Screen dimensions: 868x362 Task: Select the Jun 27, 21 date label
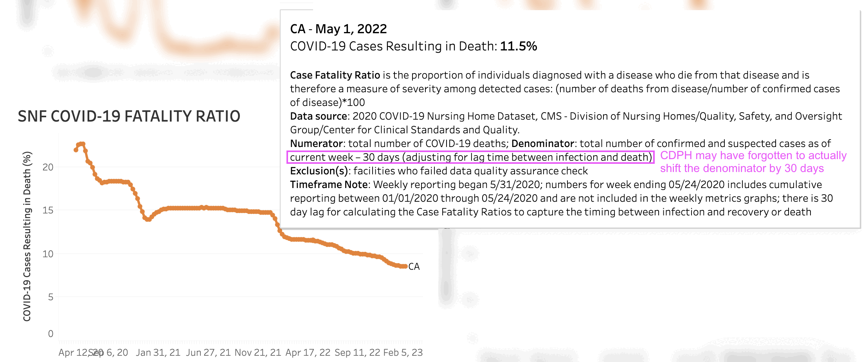pyautogui.click(x=208, y=353)
